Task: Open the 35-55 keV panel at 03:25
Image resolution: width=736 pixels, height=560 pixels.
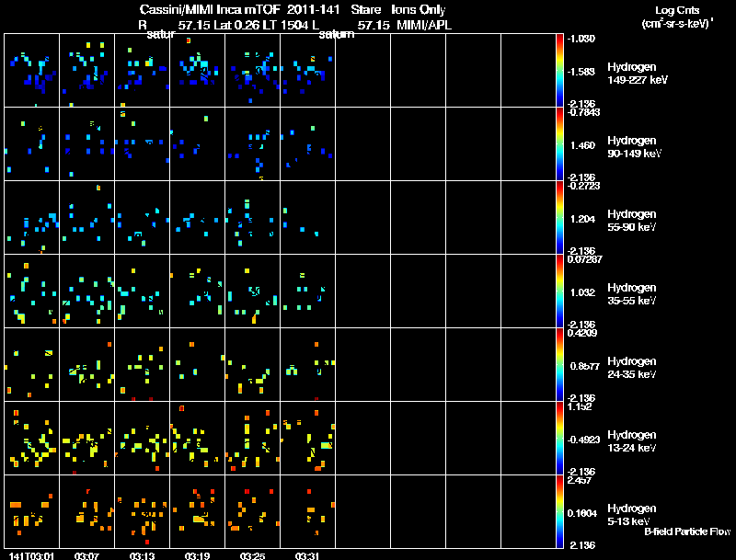Action: (x=252, y=291)
